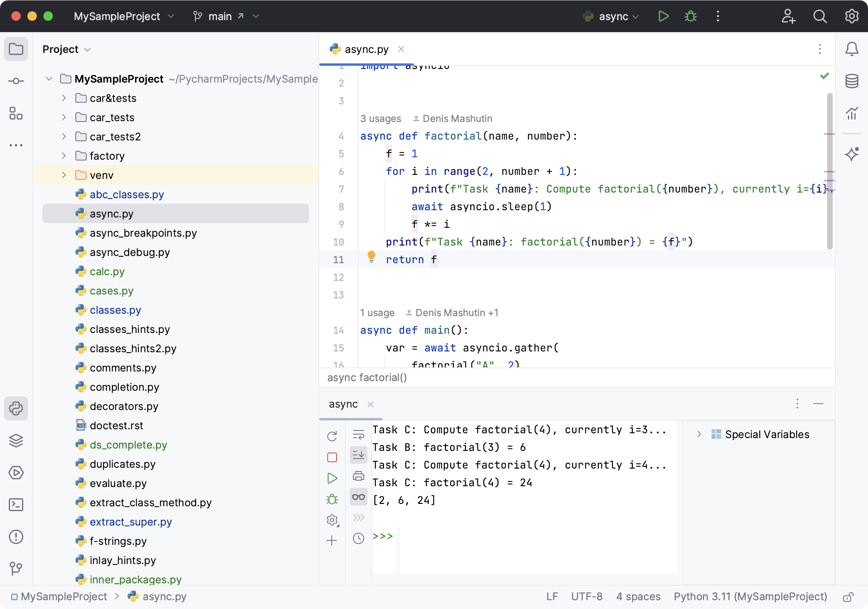Toggle scroll to end in console
868x609 pixels.
(x=359, y=455)
